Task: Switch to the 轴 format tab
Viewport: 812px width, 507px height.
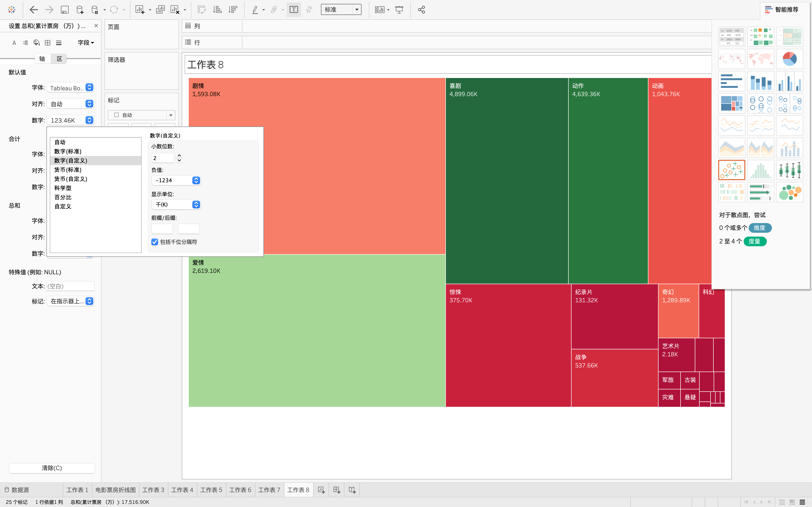Action: [42, 59]
